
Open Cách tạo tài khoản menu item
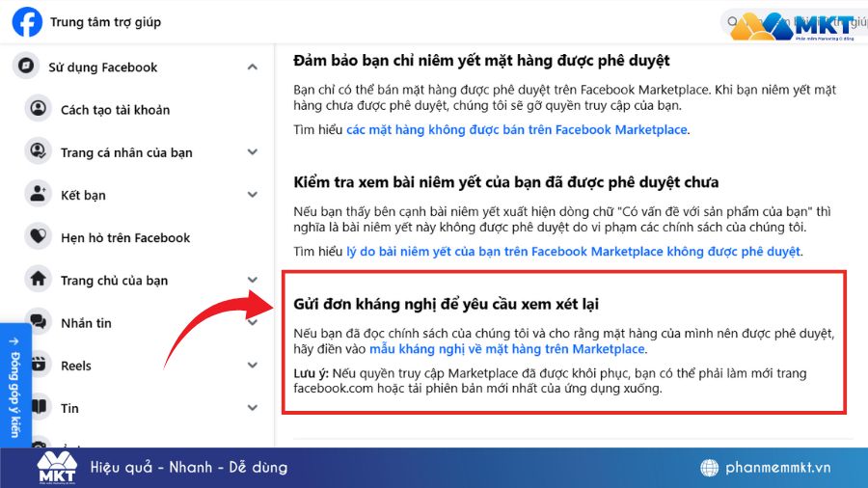point(115,110)
